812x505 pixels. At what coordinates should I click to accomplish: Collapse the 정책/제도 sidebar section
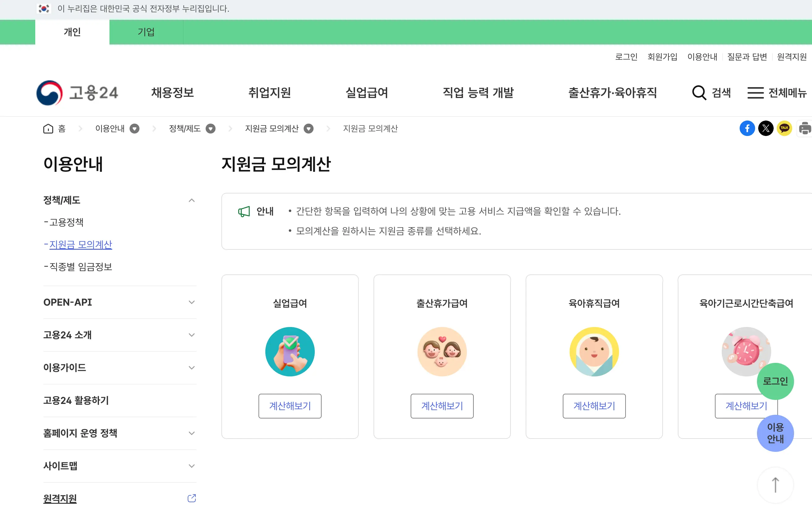[x=191, y=200]
